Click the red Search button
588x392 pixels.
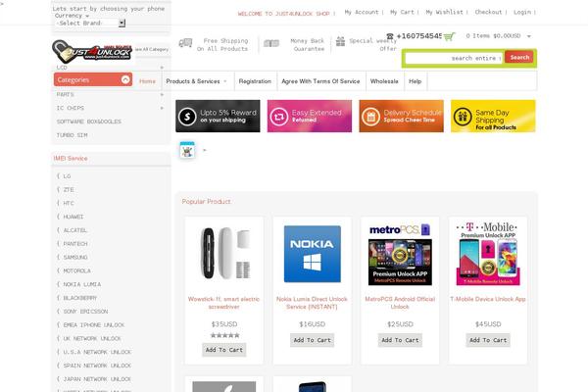(x=519, y=58)
